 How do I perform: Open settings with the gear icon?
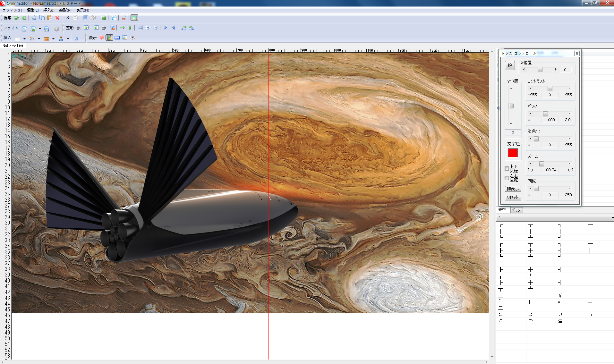pyautogui.click(x=57, y=29)
